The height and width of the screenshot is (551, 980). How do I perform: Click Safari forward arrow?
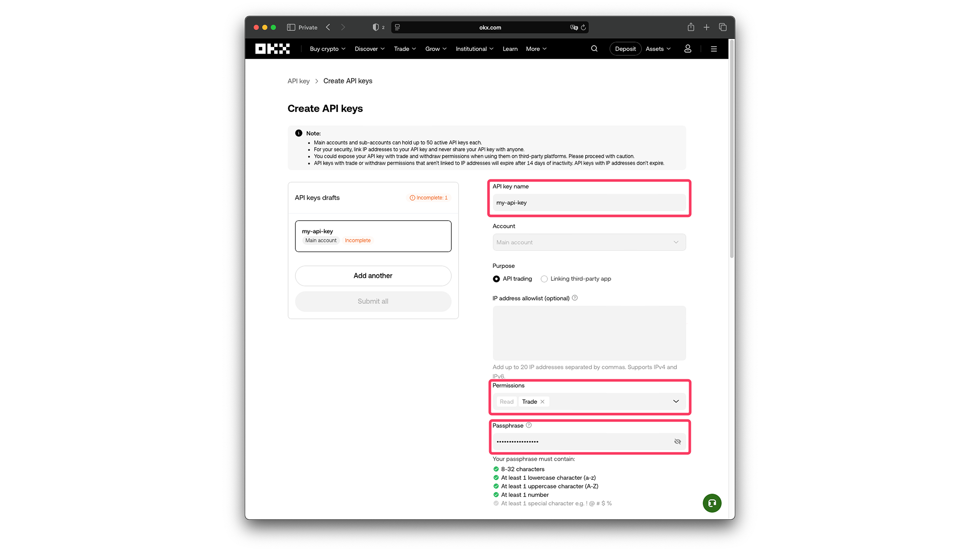(343, 27)
